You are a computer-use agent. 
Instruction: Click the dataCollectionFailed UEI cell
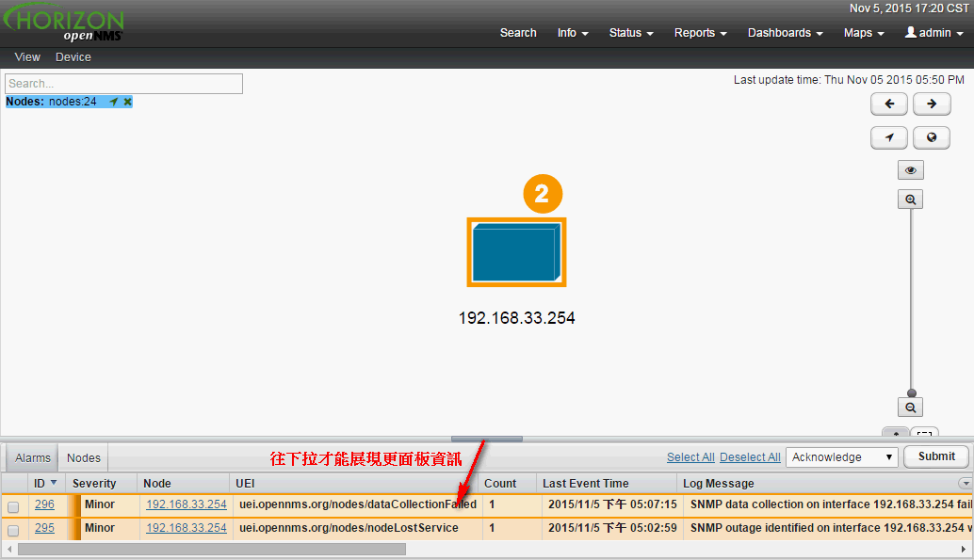point(358,504)
